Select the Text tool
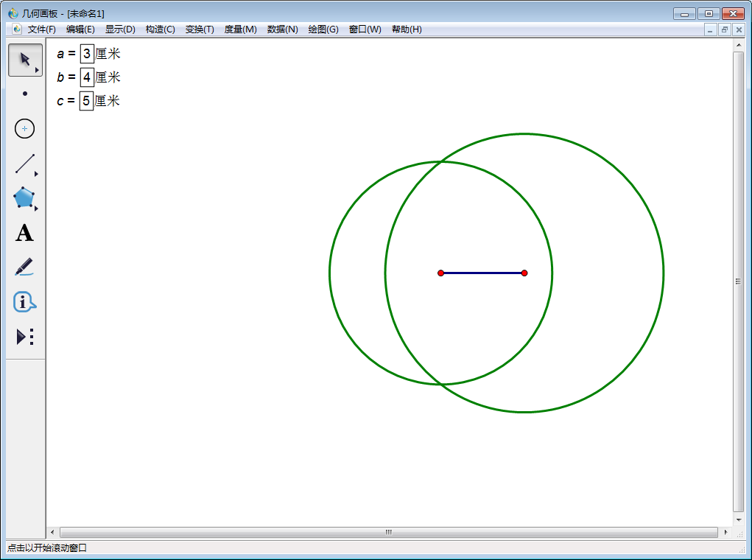The image size is (752, 560). pos(25,234)
